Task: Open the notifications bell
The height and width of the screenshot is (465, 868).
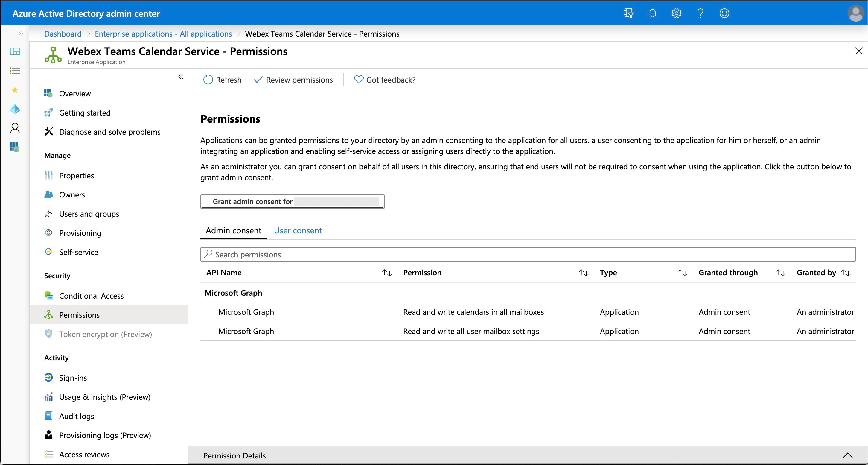Action: click(x=653, y=13)
